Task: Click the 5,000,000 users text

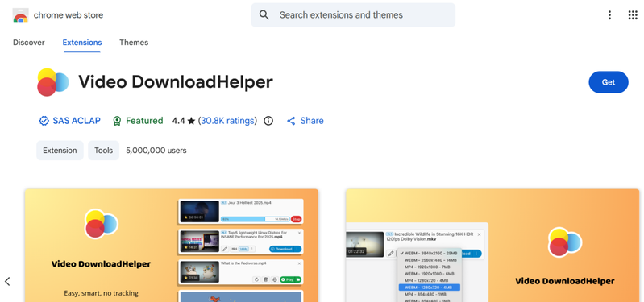Action: tap(156, 150)
